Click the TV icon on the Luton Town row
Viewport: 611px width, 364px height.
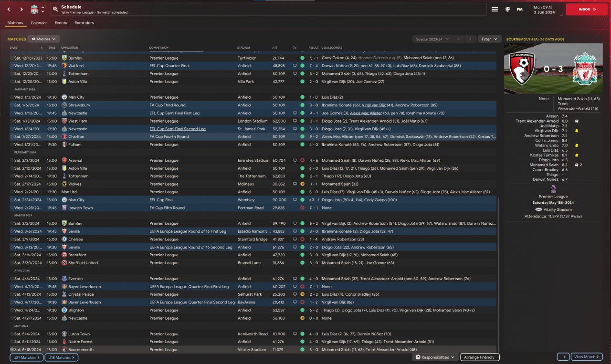click(295, 334)
